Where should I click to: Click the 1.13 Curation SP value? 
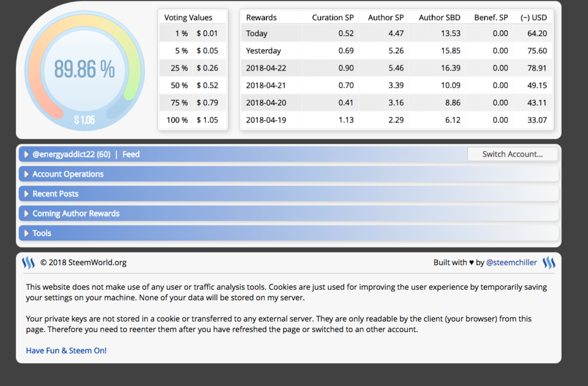[345, 120]
